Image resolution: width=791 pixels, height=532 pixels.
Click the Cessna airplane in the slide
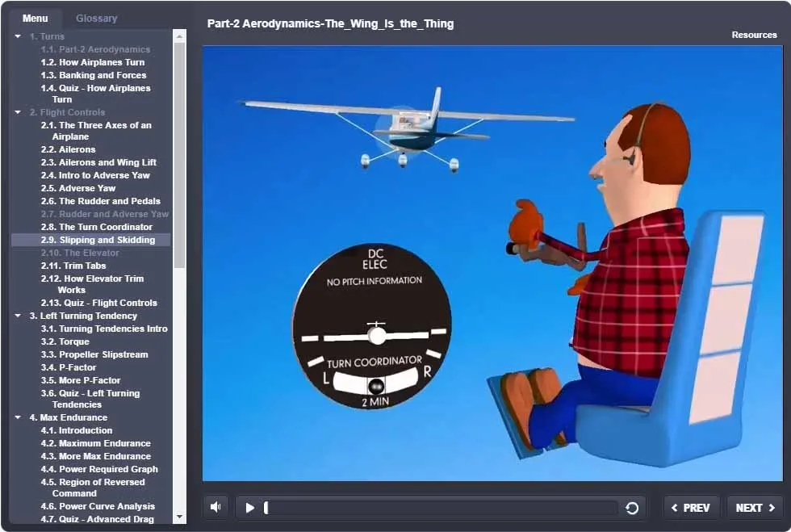[407, 130]
